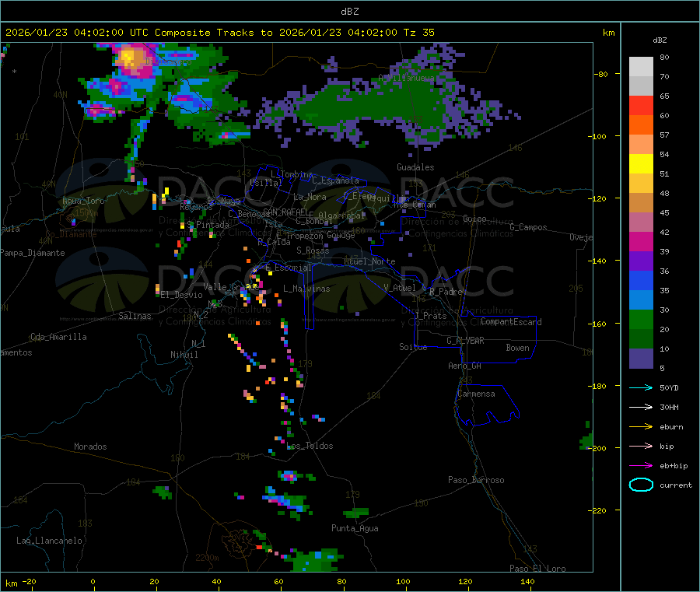Select the orange swatch between 60 and 57

(x=641, y=125)
